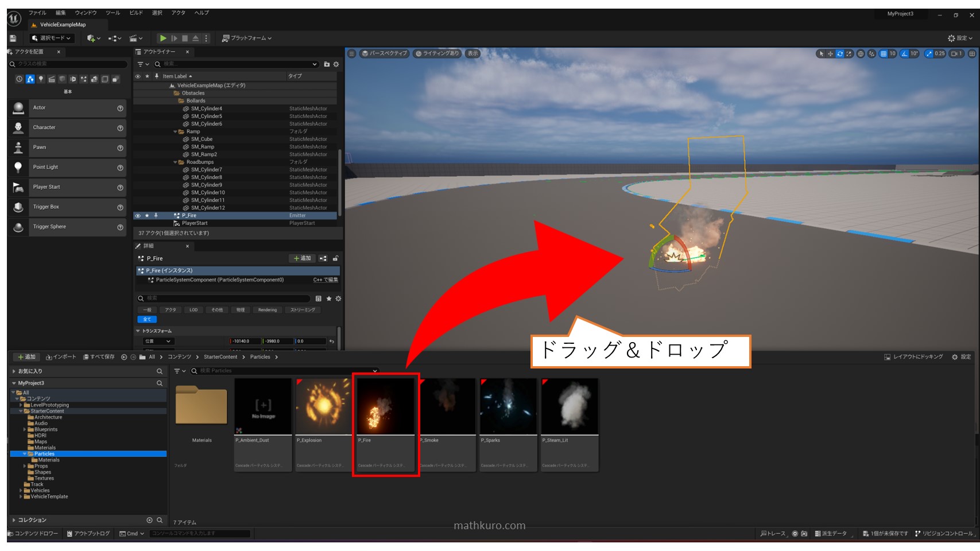Viewport: 980px width, 551px height.
Task: Toggle the LOD filter in details
Action: (193, 310)
